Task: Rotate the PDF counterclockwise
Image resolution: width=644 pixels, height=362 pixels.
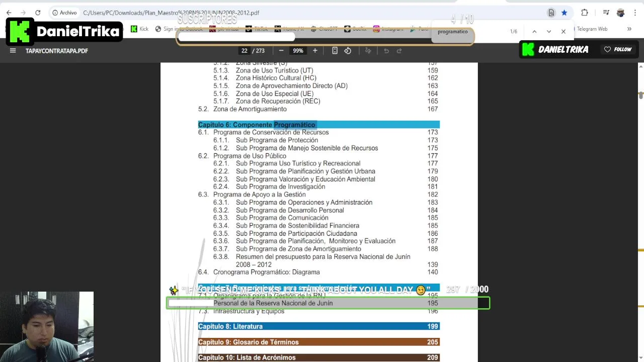Action: pyautogui.click(x=348, y=50)
